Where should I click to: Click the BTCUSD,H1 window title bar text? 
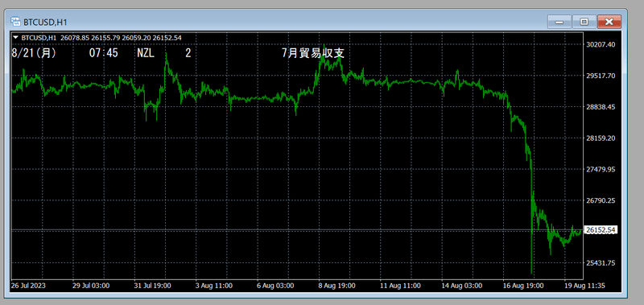(x=44, y=22)
